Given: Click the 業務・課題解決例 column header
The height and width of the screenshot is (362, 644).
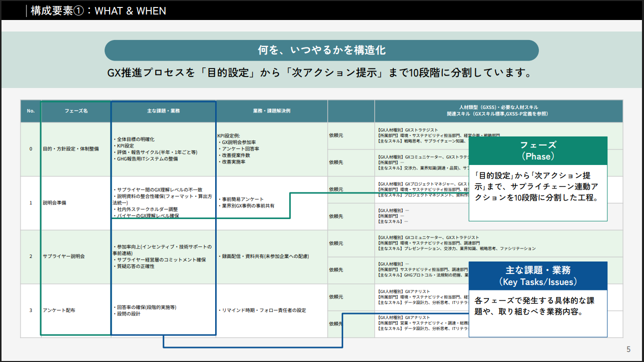Looking at the screenshot, I should (x=272, y=111).
